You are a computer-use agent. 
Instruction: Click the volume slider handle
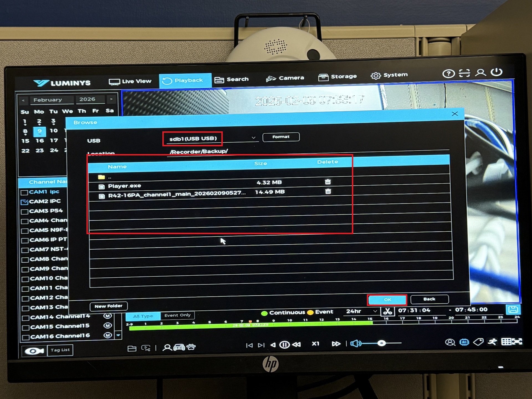pos(382,343)
